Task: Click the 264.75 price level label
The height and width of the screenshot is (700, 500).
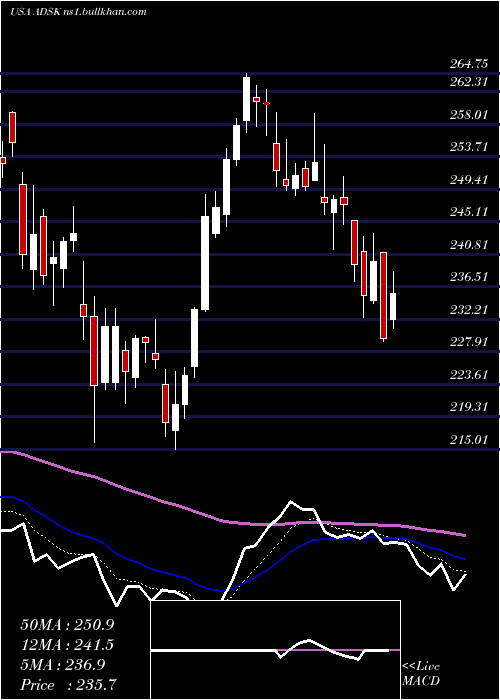Action: (468, 64)
